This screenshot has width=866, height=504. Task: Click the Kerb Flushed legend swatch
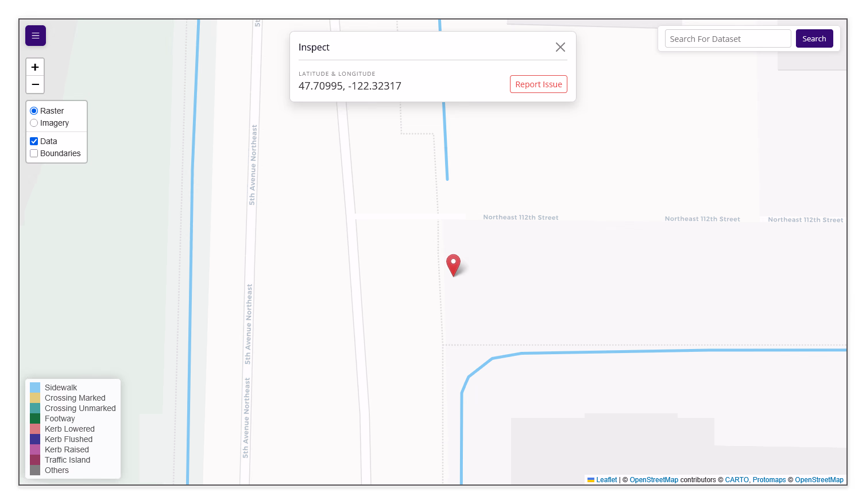(35, 439)
